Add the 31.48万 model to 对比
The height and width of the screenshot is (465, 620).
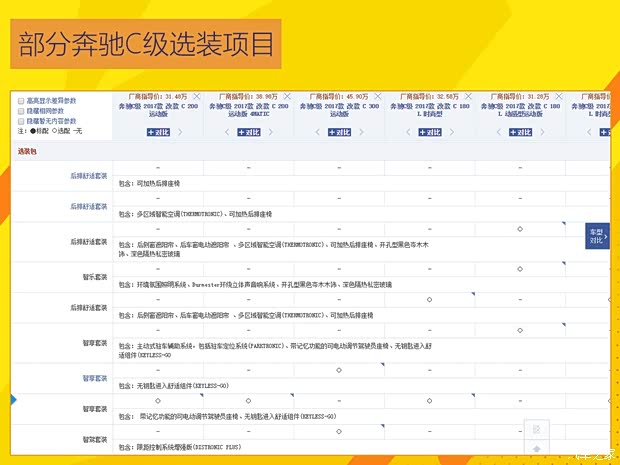pyautogui.click(x=158, y=132)
